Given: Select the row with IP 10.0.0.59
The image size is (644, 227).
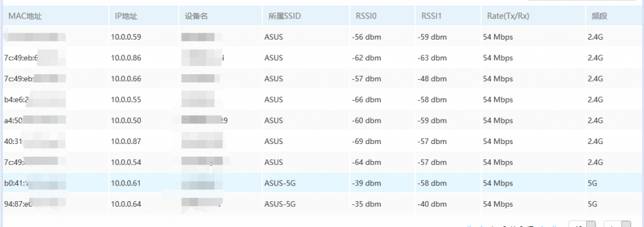Looking at the screenshot, I should click(322, 37).
